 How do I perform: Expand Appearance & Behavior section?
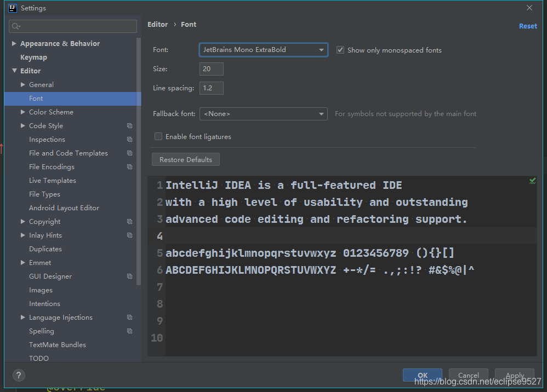(14, 44)
